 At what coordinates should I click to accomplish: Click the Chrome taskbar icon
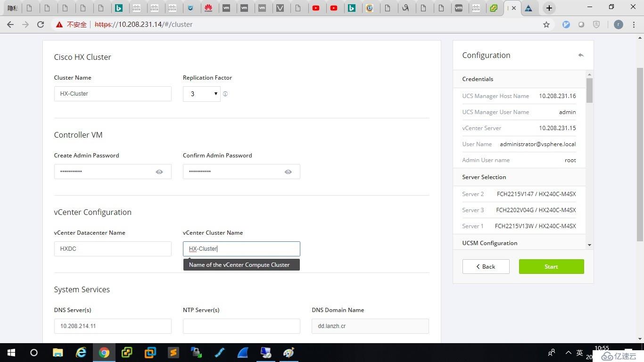click(x=104, y=353)
